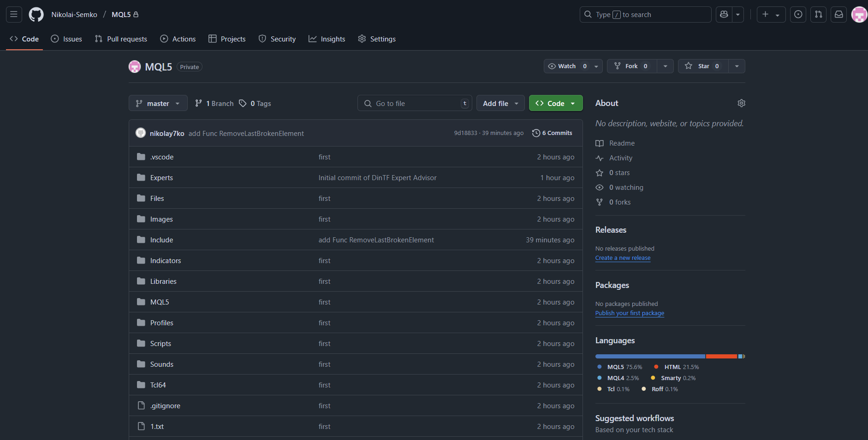The image size is (868, 440).
Task: Open the .vscode folder
Action: click(162, 157)
